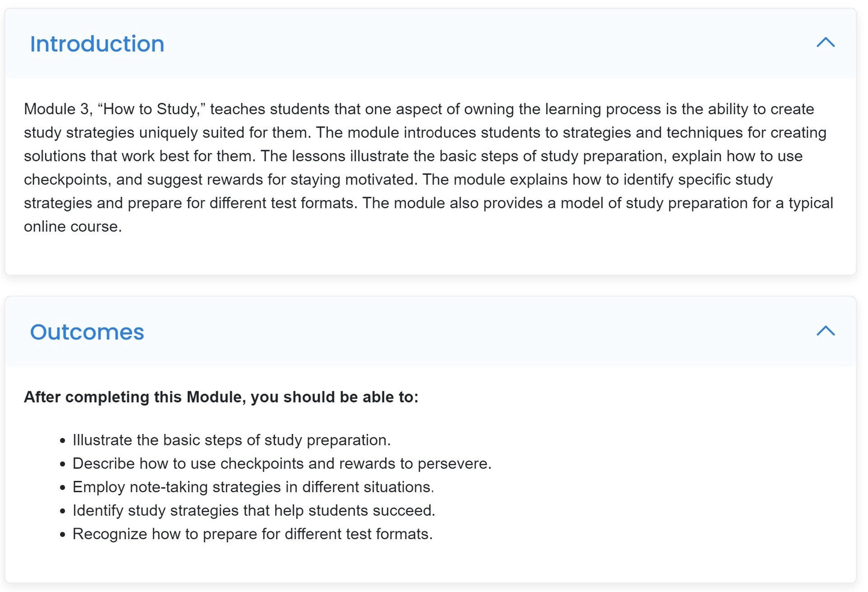Select the "Illustrate the basic steps" outcome
The image size is (868, 592).
pyautogui.click(x=231, y=441)
